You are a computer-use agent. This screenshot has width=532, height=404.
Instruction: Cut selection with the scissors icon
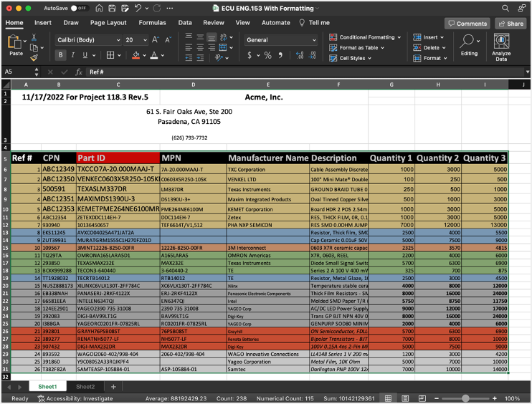pos(34,37)
